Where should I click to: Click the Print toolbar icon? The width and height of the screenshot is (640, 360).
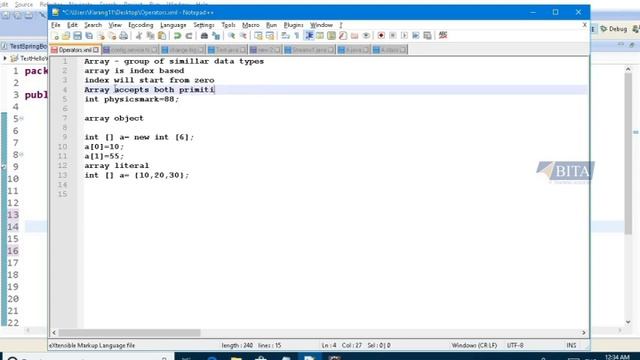tap(124, 36)
